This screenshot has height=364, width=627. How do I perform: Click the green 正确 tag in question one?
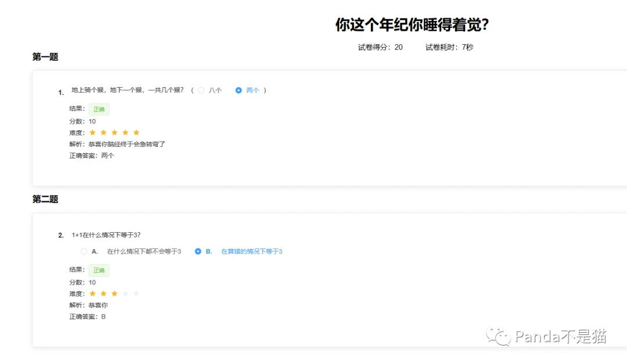99,109
